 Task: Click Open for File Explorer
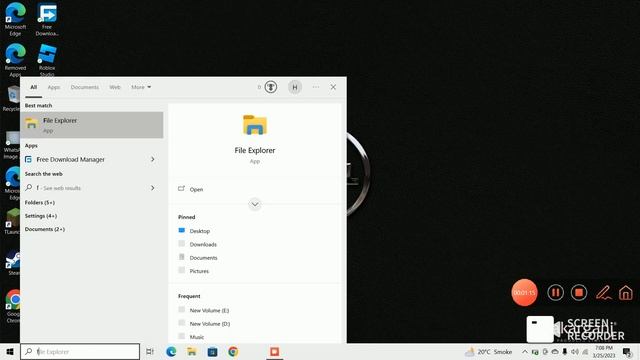pyautogui.click(x=191, y=189)
